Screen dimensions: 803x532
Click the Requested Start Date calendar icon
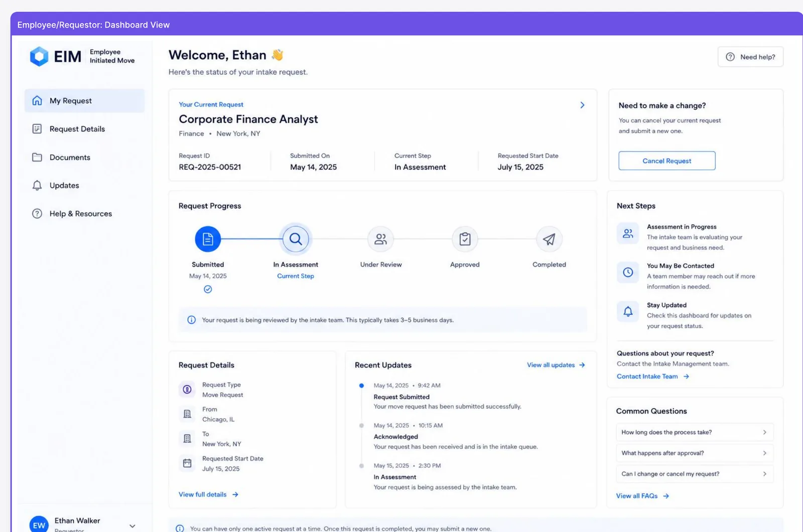[187, 463]
